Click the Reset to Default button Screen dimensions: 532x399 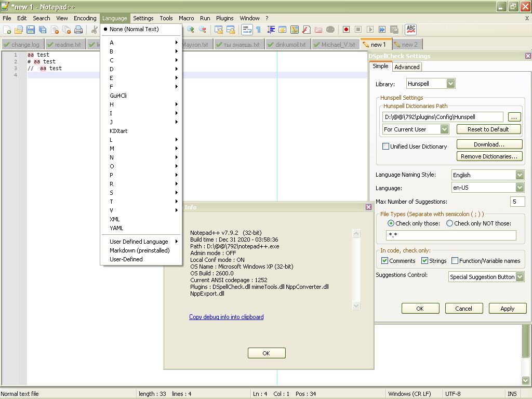pos(488,129)
